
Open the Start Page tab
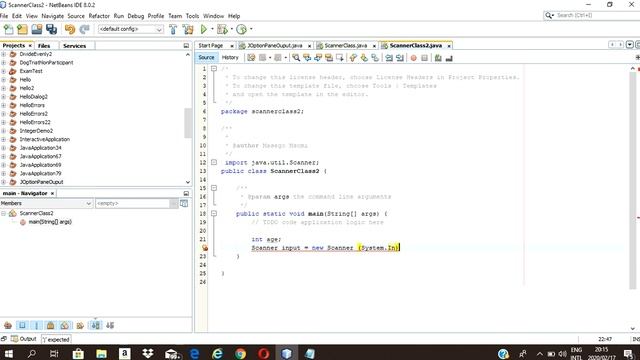point(211,46)
